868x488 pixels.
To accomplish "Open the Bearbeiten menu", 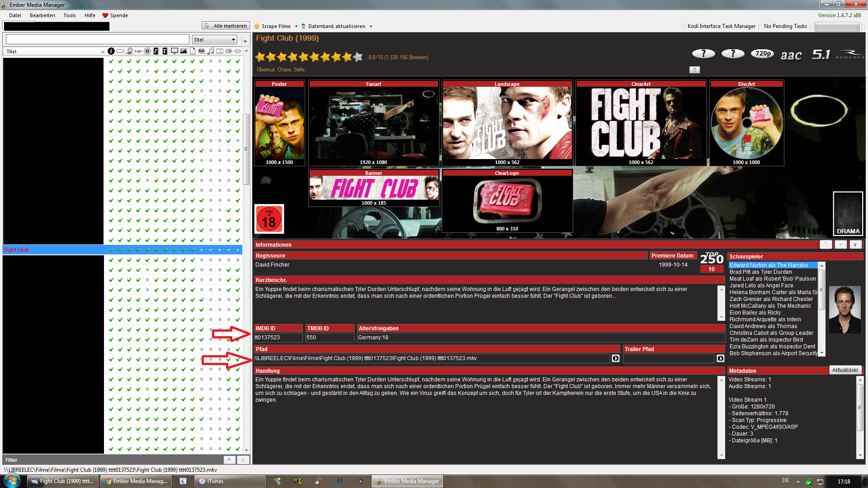I will pos(42,15).
